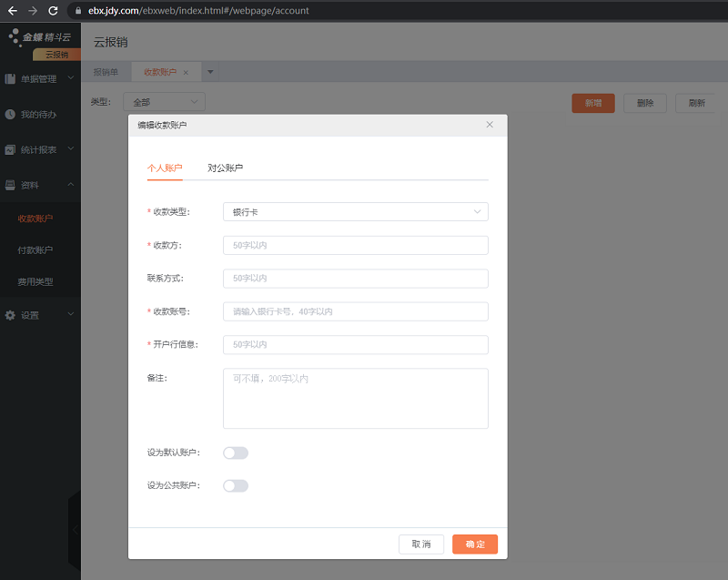Open the 收款类型 dropdown showing 银行卡
728x580 pixels.
(x=355, y=212)
